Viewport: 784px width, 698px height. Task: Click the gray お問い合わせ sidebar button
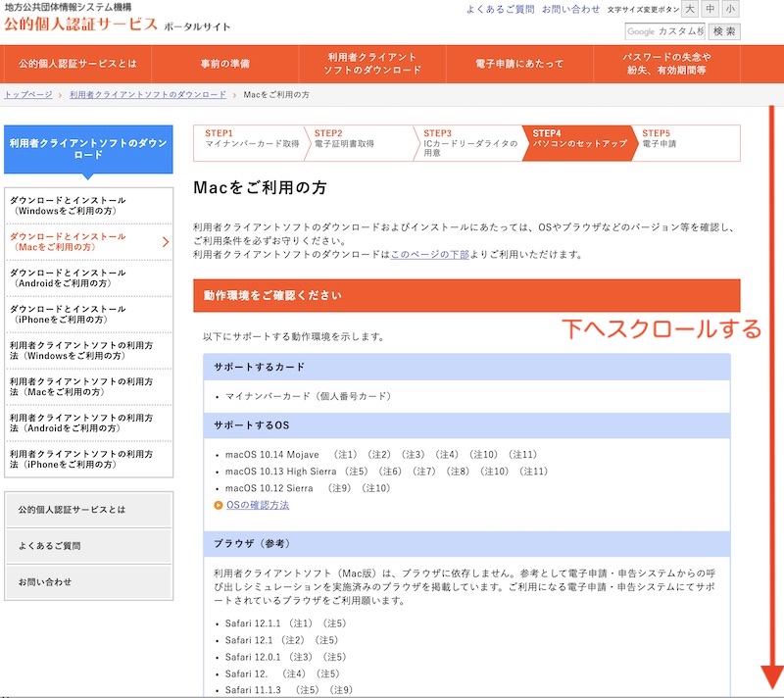click(88, 582)
